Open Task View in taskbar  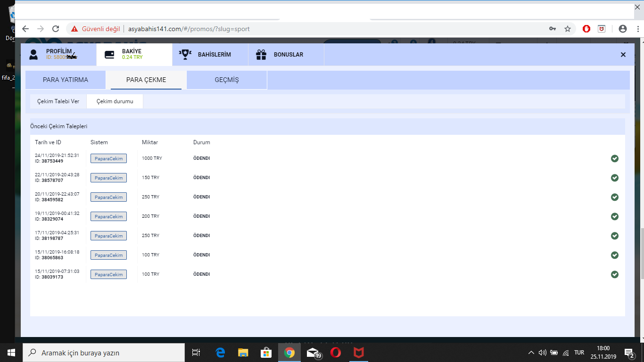pyautogui.click(x=196, y=353)
